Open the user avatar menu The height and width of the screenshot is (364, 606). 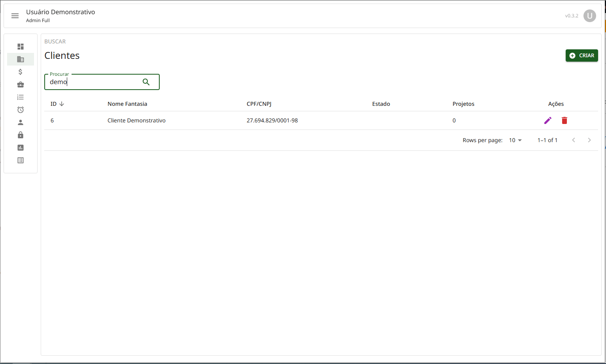[589, 16]
